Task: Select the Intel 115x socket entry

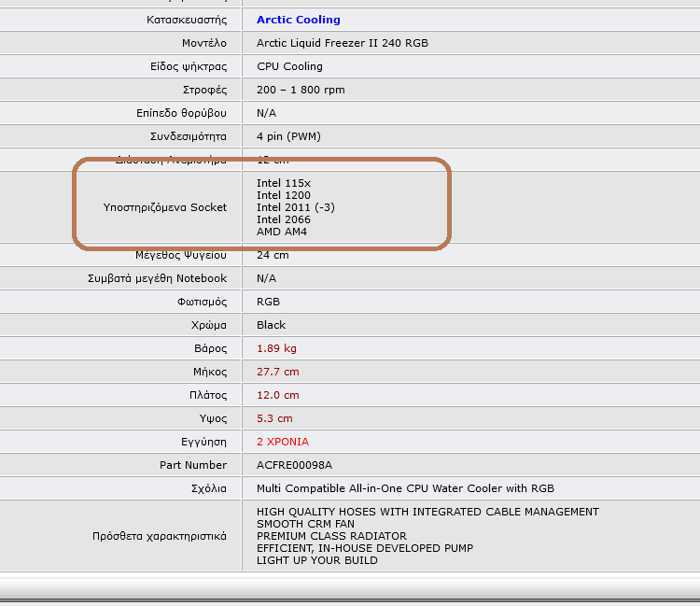Action: pos(284,183)
